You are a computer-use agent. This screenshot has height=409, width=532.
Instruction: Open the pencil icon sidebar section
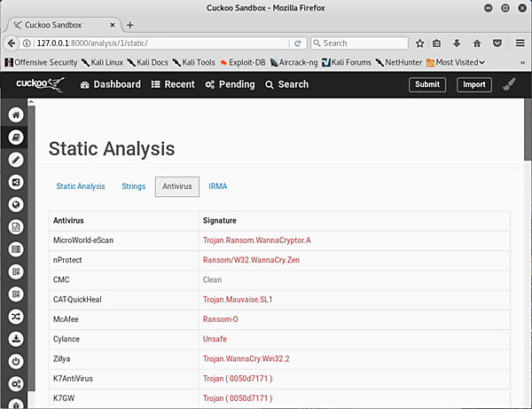[16, 160]
